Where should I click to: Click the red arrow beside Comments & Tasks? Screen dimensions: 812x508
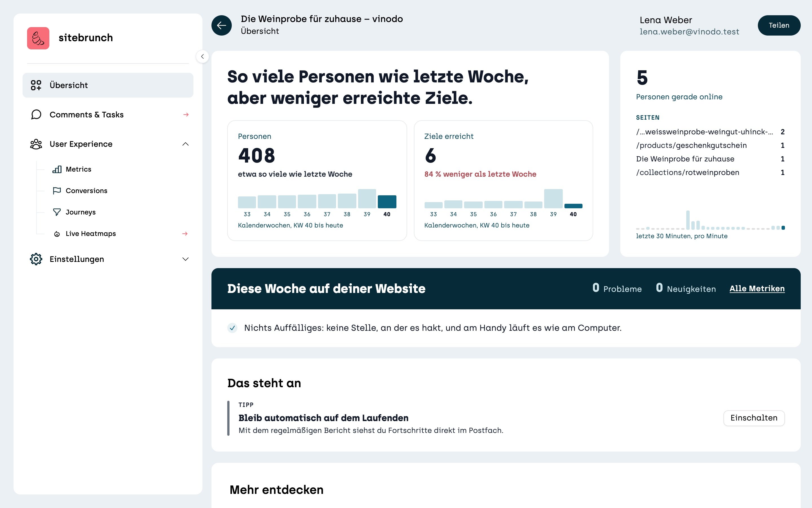coord(186,115)
